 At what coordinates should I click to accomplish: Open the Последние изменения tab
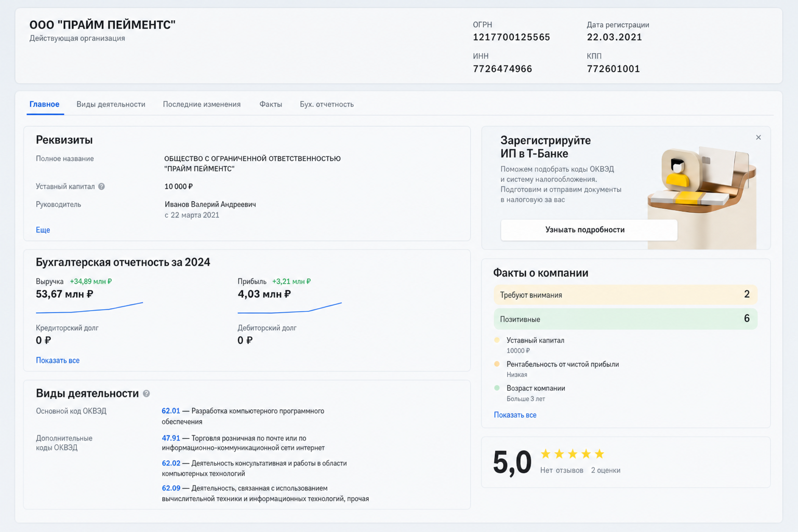(202, 104)
